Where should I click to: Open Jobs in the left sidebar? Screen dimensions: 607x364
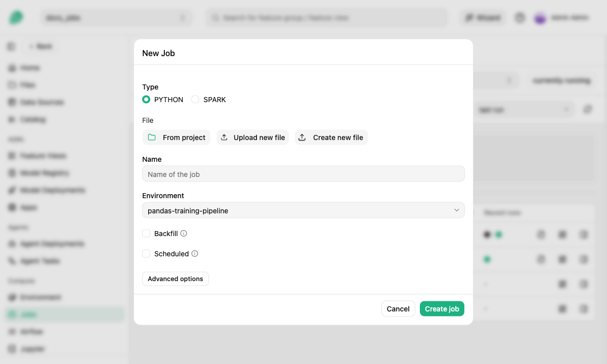click(x=64, y=314)
